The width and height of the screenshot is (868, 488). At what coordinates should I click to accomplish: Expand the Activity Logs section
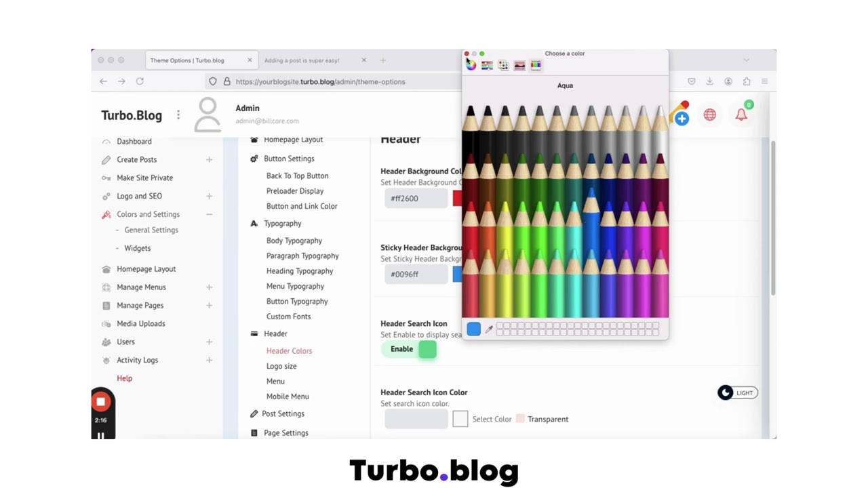[209, 361]
